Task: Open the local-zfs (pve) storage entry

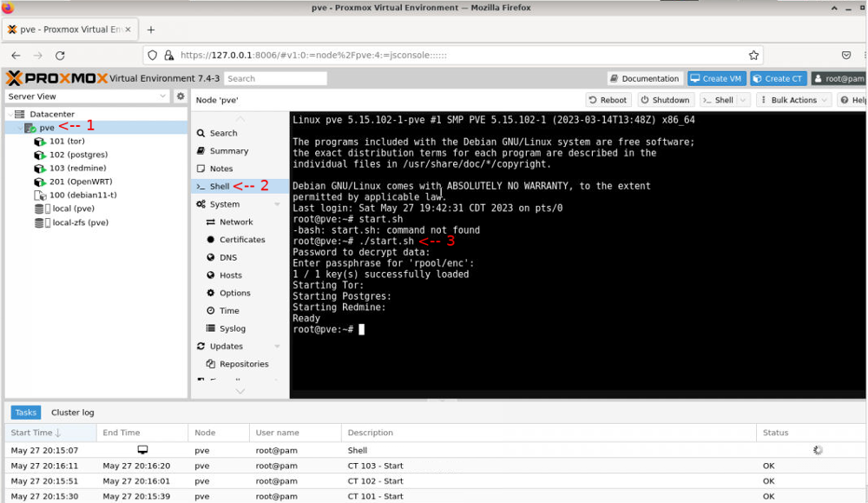Action: pyautogui.click(x=80, y=222)
